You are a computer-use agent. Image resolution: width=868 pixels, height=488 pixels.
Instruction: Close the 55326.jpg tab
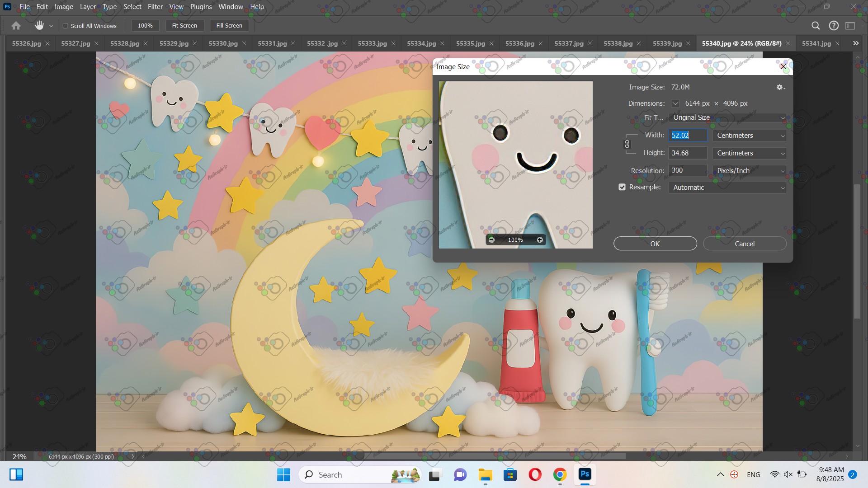47,43
